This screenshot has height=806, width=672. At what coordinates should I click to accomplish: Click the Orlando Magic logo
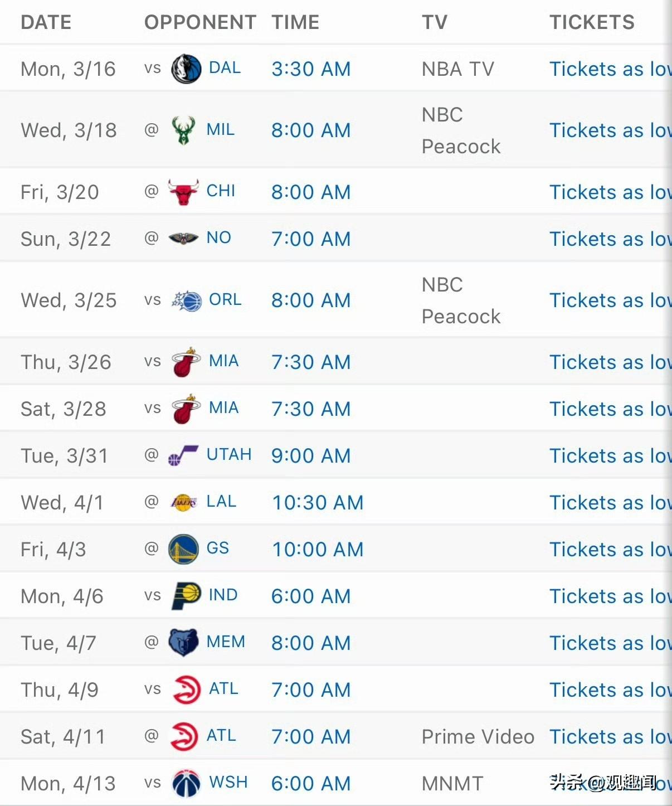(x=187, y=301)
